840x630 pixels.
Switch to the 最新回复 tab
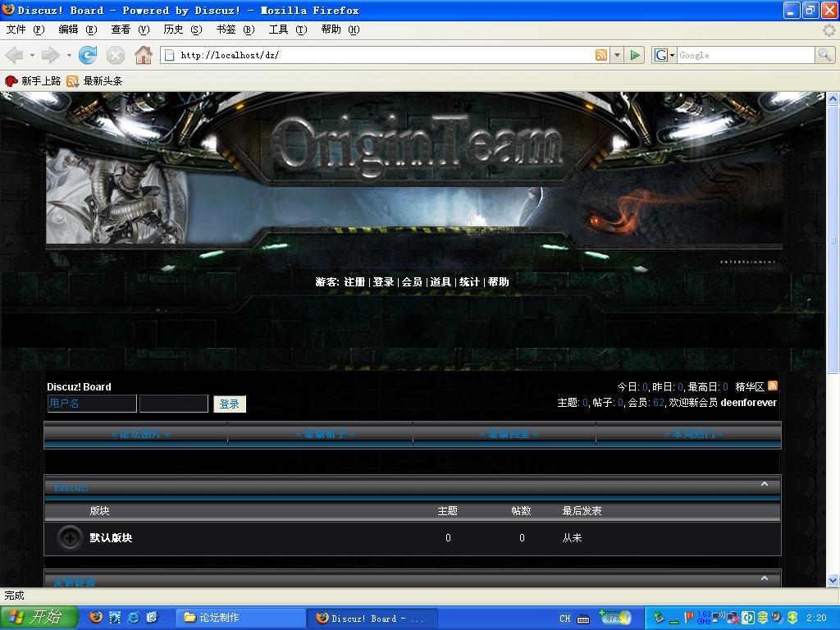coord(509,434)
